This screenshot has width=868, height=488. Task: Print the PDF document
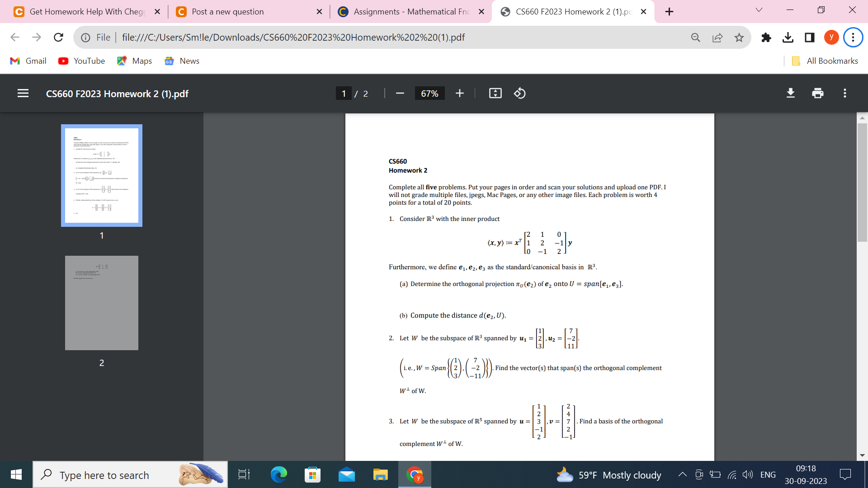(x=818, y=93)
